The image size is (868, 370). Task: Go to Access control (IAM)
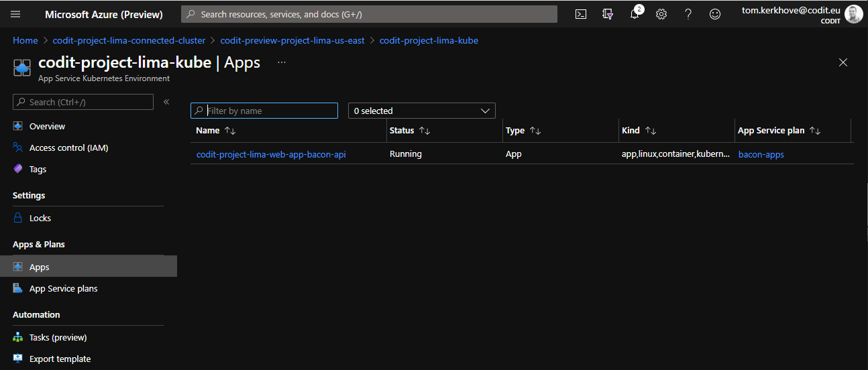point(68,147)
